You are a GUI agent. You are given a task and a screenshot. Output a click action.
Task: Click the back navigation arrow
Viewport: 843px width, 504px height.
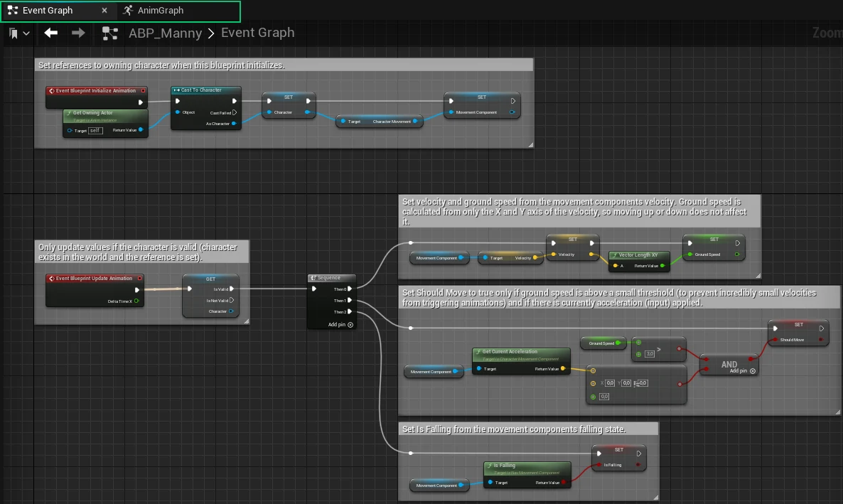pos(50,32)
